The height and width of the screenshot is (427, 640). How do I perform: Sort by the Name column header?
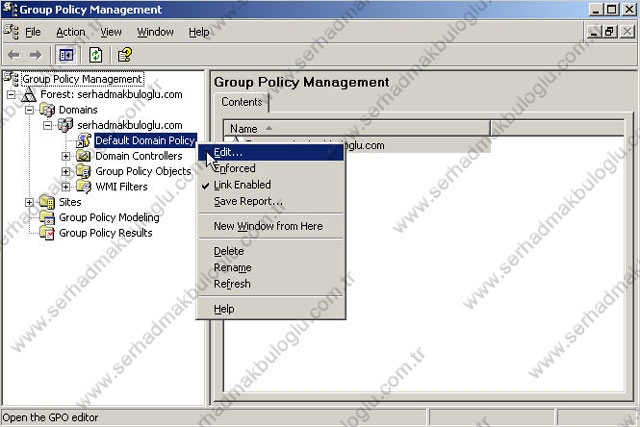point(357,129)
